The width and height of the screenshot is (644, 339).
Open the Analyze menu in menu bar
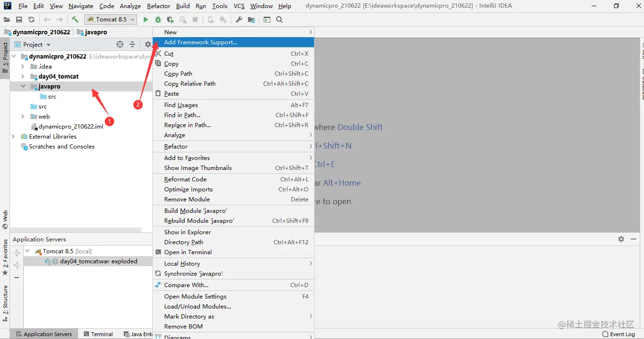130,6
